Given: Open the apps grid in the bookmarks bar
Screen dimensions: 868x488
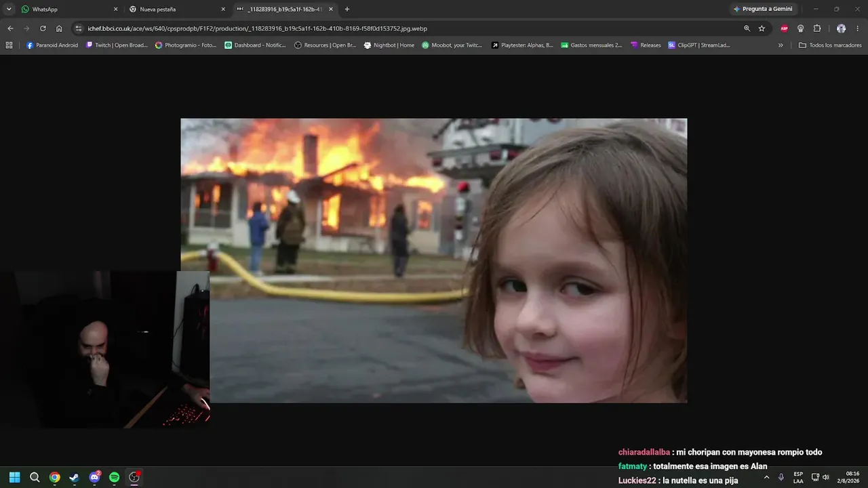Looking at the screenshot, I should 9,45.
